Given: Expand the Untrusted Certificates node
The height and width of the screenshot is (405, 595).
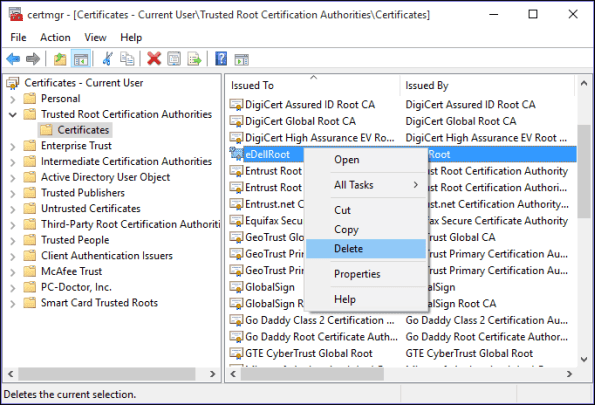Looking at the screenshot, I should click(x=13, y=209).
